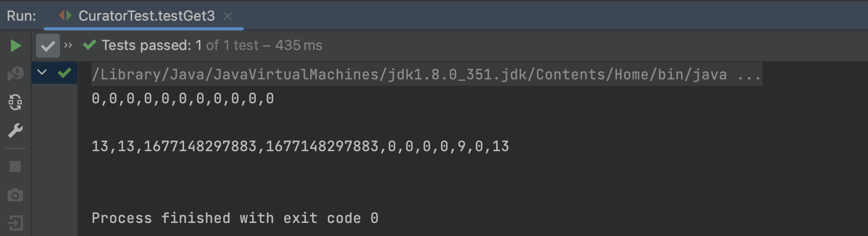Click the Exit icon at bottom left
This screenshot has width=868, height=236.
(x=16, y=223)
